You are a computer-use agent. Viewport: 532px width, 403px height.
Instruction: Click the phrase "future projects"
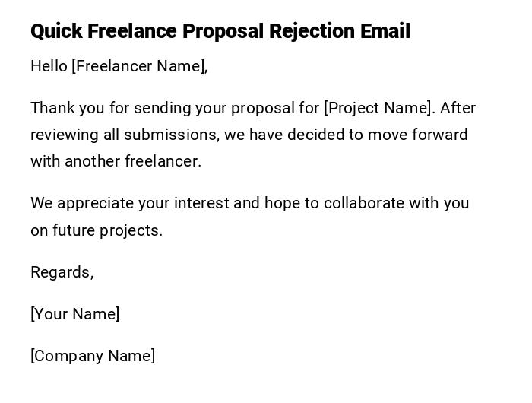pyautogui.click(x=107, y=230)
